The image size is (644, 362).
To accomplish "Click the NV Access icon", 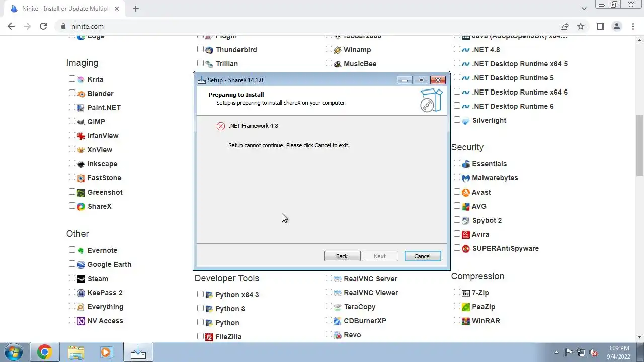I will click(81, 321).
